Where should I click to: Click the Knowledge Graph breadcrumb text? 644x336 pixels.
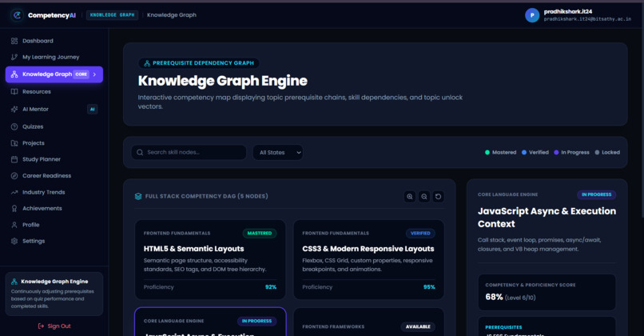pos(172,15)
